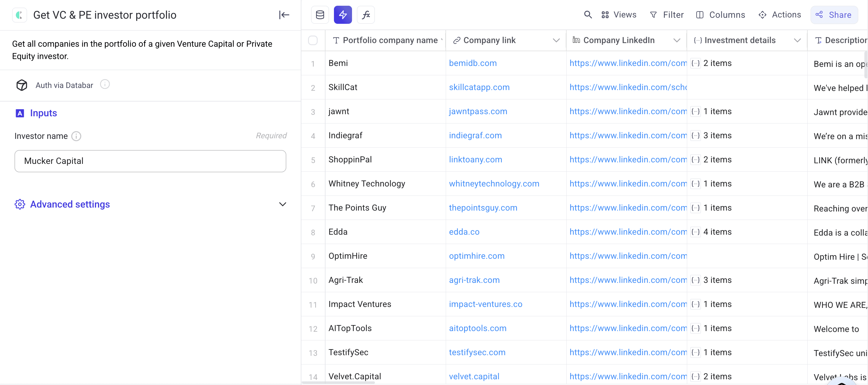868x385 pixels.
Task: Select the lightning bolt enrichment view icon
Action: [x=343, y=14]
